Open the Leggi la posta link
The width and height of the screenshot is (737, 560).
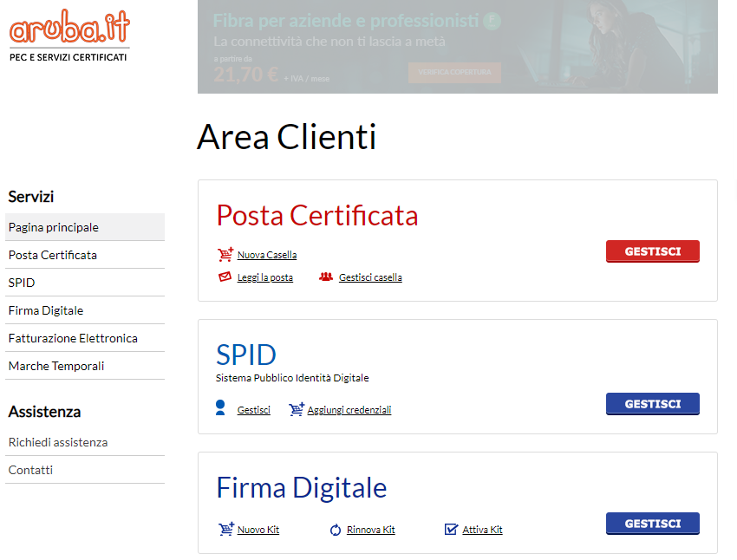pos(265,277)
